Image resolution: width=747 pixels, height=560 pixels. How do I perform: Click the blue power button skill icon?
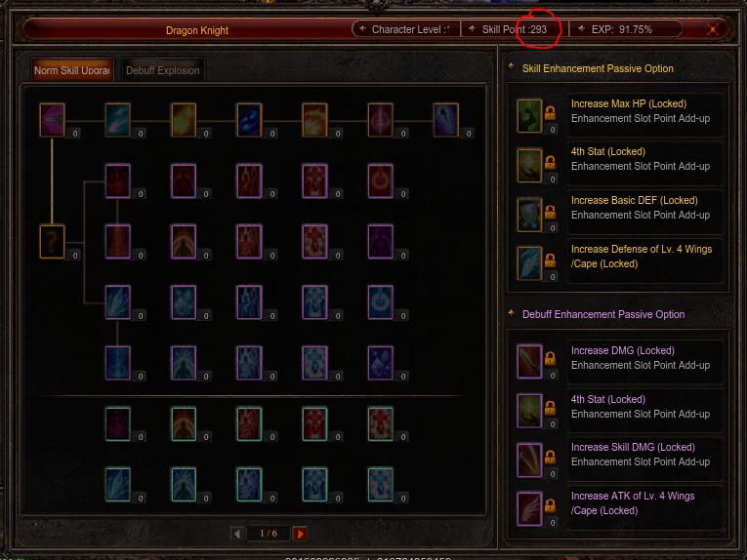(380, 302)
